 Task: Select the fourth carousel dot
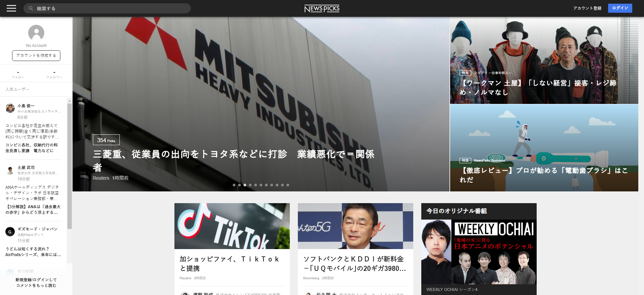(x=250, y=185)
